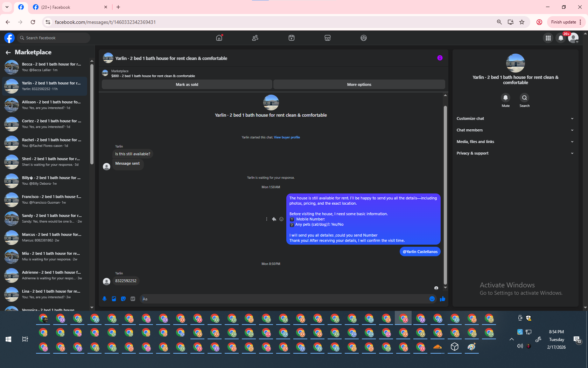Show hidden tray icons chevron
Viewport: 588px width, 368px height.
pyautogui.click(x=512, y=339)
